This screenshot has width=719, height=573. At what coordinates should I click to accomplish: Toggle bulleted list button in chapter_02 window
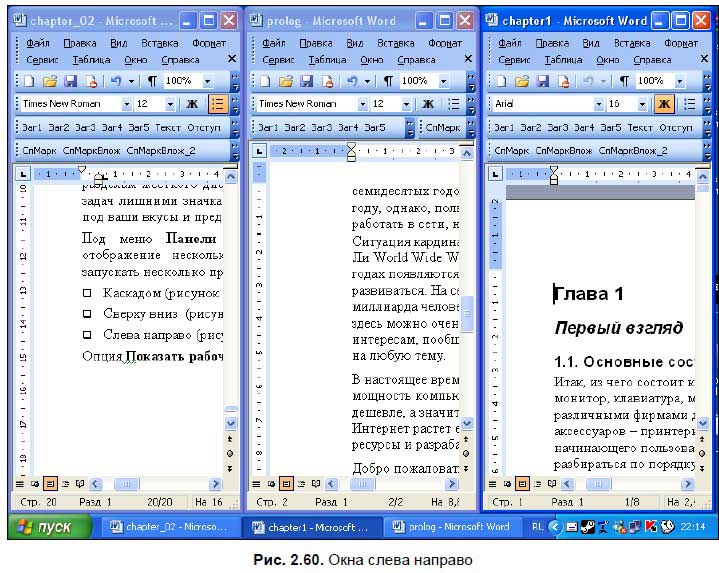pyautogui.click(x=217, y=104)
